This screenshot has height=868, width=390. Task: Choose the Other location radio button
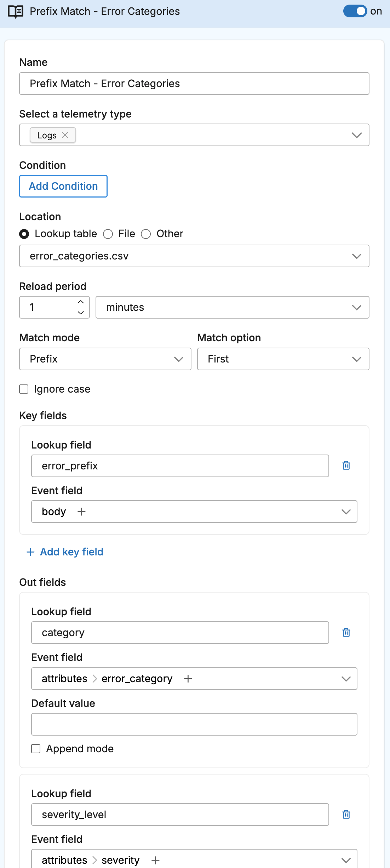click(x=146, y=234)
